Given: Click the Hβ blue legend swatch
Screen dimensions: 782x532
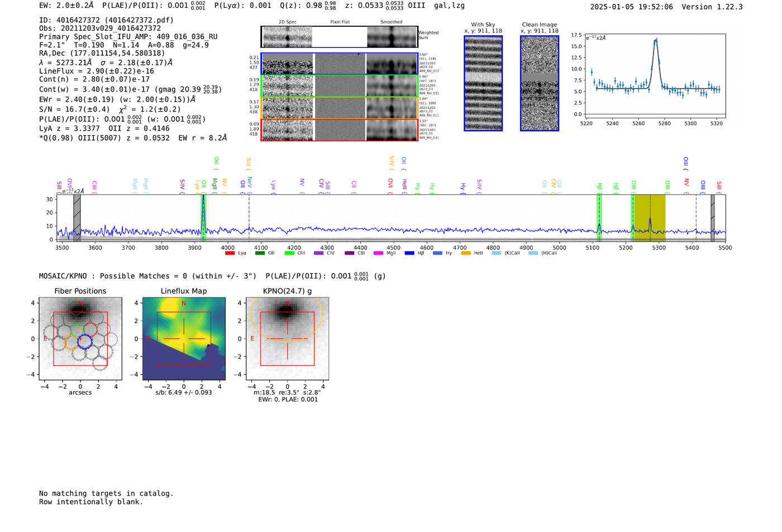Looking at the screenshot, I should point(409,253).
